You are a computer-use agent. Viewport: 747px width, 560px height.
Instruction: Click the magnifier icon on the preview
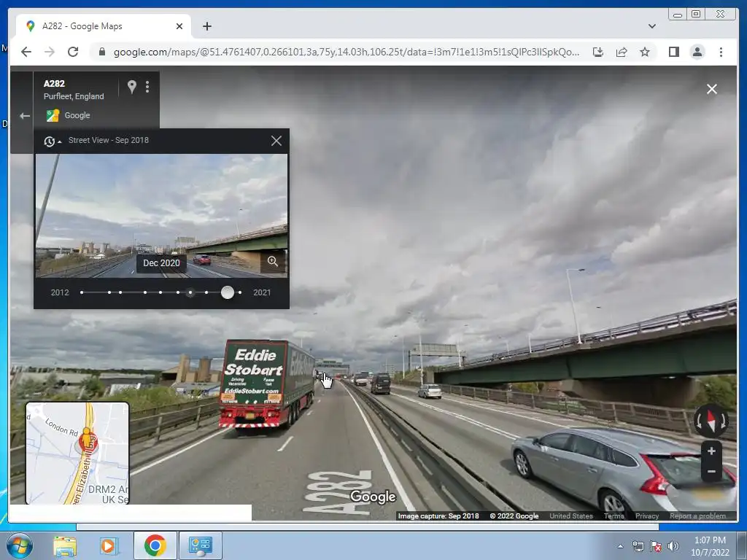[x=273, y=261]
